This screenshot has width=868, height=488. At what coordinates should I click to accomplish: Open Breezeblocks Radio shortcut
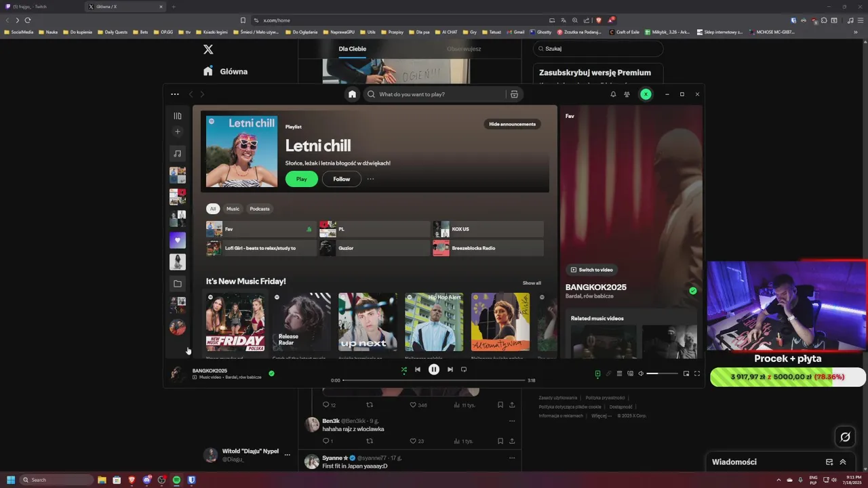pos(488,248)
